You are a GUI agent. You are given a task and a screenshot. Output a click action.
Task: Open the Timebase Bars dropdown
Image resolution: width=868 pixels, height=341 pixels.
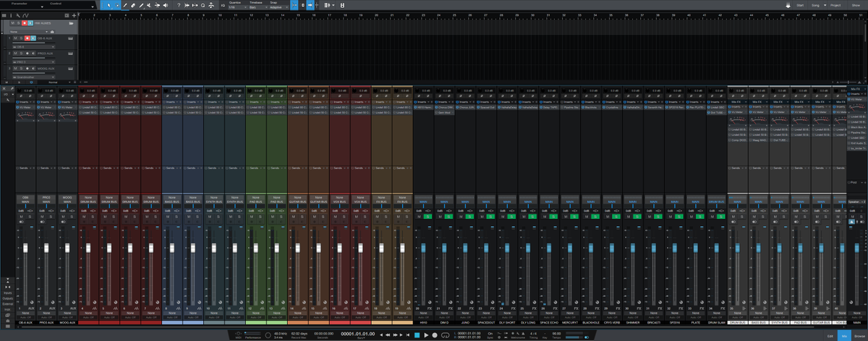[258, 7]
